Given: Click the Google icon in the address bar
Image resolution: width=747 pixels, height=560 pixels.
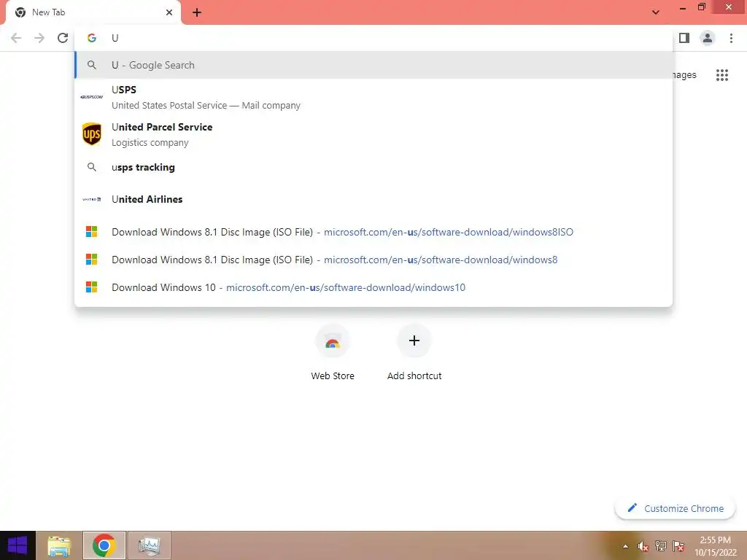Looking at the screenshot, I should coord(92,38).
